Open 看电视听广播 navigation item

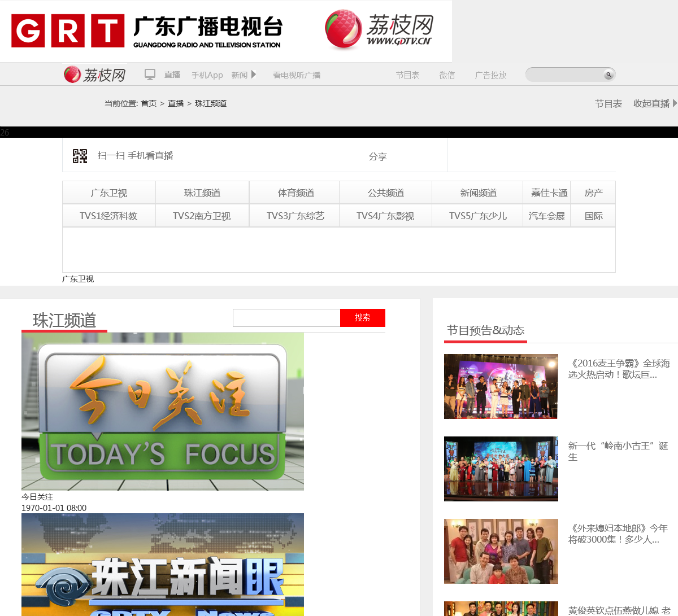(297, 75)
